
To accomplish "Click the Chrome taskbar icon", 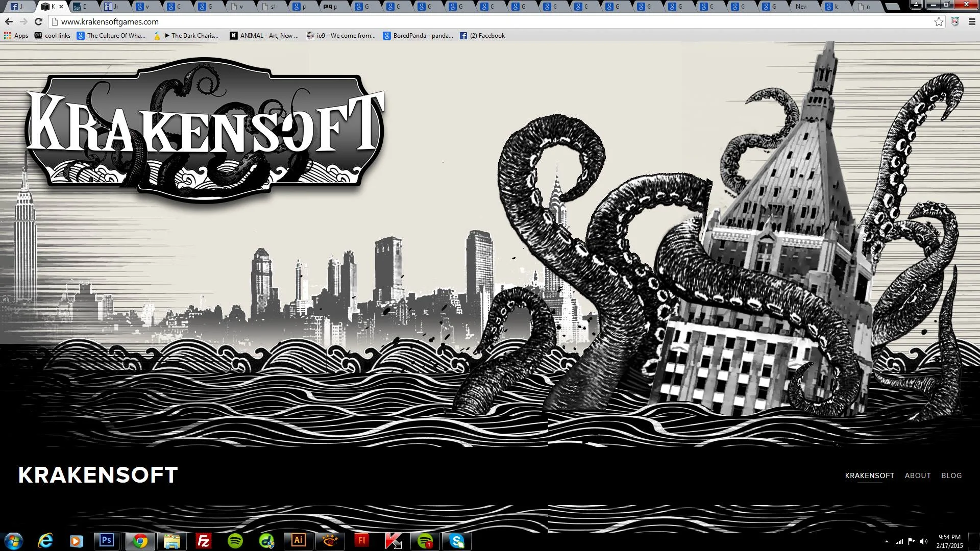I will tap(140, 541).
